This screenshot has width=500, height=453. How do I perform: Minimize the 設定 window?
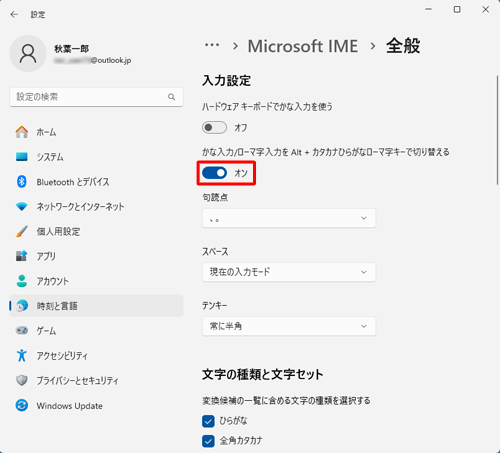point(429,9)
